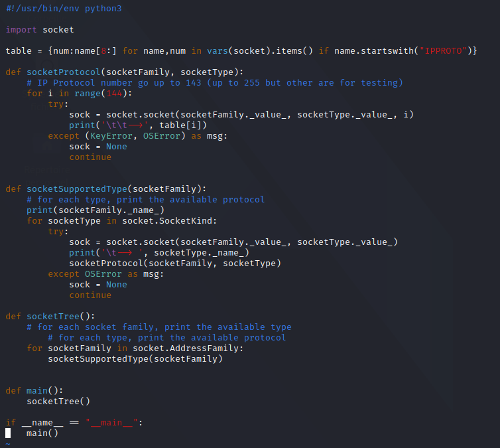This screenshot has height=448, width=500.
Task: Click 'socketSupportedType' in its def line
Action: pyautogui.click(x=77, y=189)
